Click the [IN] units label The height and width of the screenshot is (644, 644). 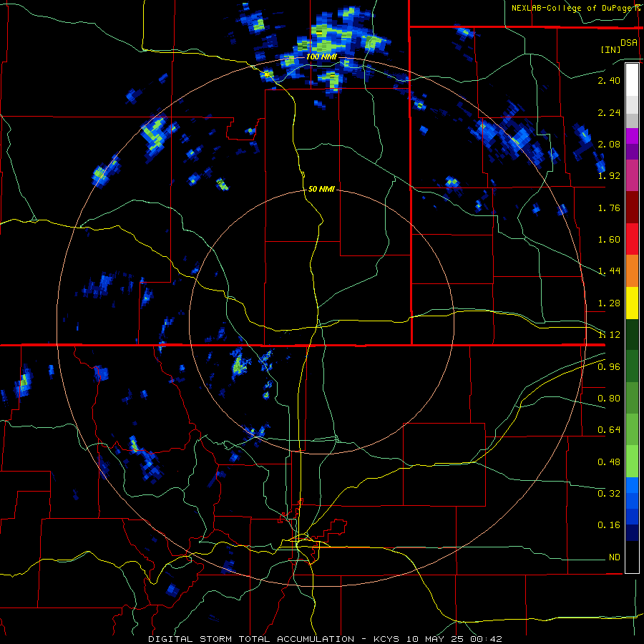pyautogui.click(x=611, y=49)
